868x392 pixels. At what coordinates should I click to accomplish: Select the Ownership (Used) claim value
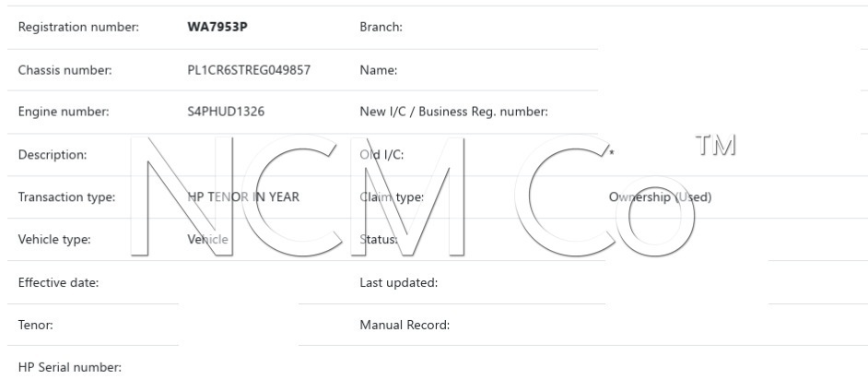(x=660, y=197)
